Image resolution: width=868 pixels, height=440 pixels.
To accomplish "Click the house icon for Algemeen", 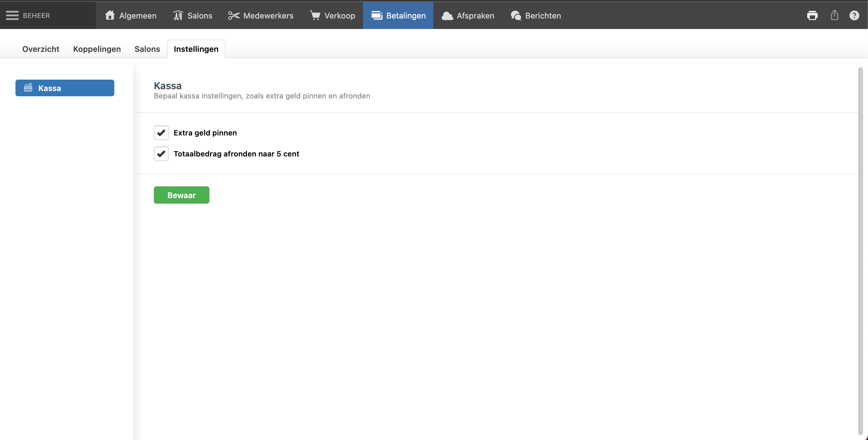I will pyautogui.click(x=110, y=15).
